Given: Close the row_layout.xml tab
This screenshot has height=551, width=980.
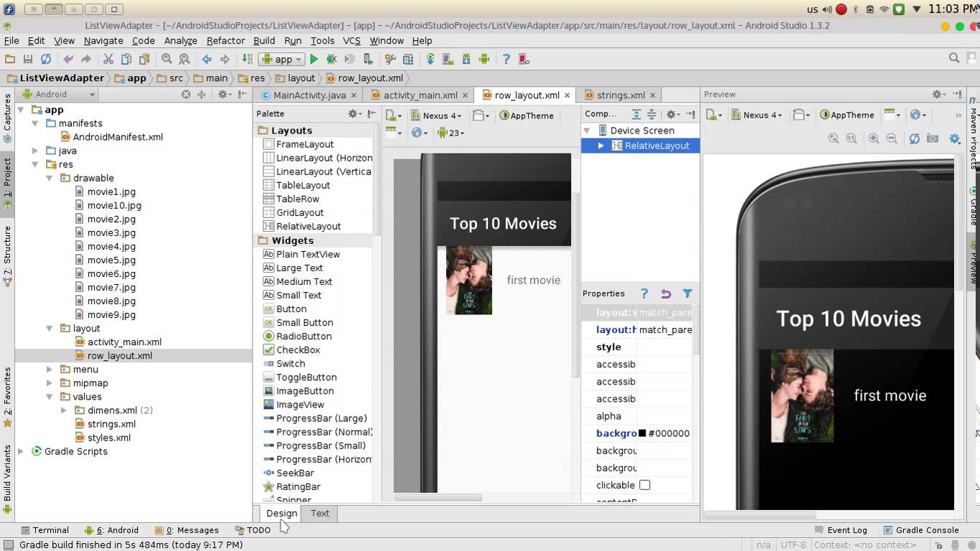Looking at the screenshot, I should click(567, 95).
